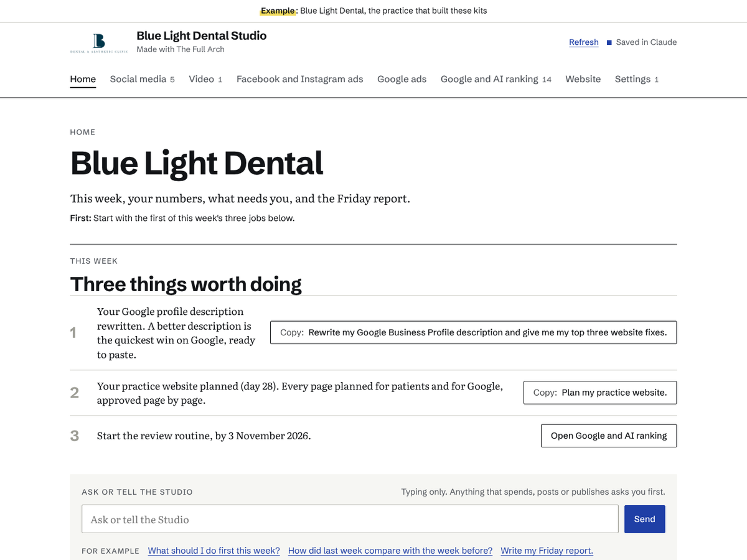Viewport: 747px width, 560px height.
Task: Click the "Start the review routine" job text
Action: [204, 436]
